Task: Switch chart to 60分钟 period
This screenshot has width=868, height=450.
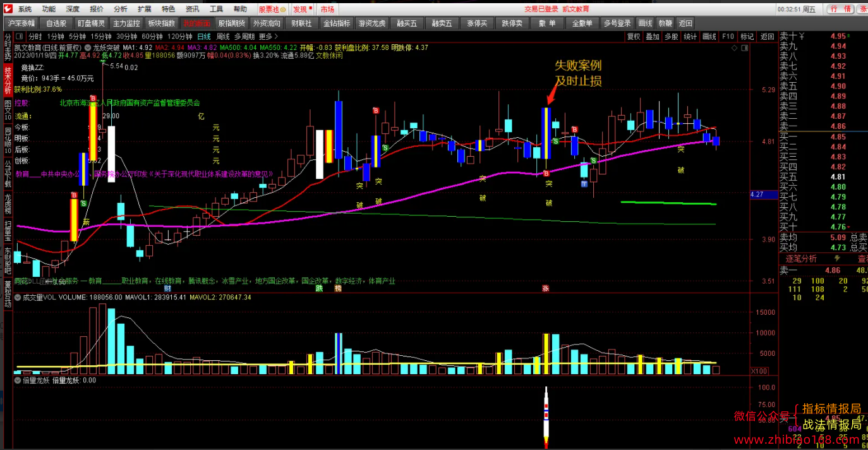Action: tap(152, 37)
